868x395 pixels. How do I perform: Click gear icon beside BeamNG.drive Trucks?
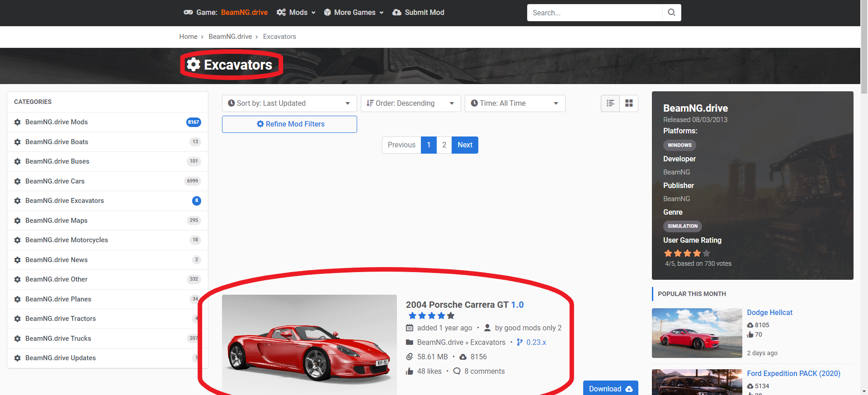point(18,339)
